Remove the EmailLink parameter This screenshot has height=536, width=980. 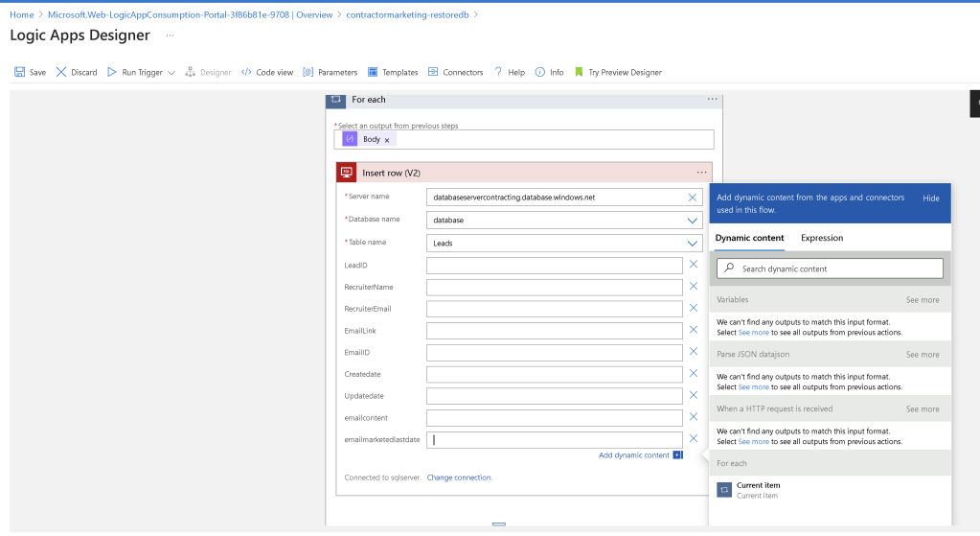click(694, 330)
